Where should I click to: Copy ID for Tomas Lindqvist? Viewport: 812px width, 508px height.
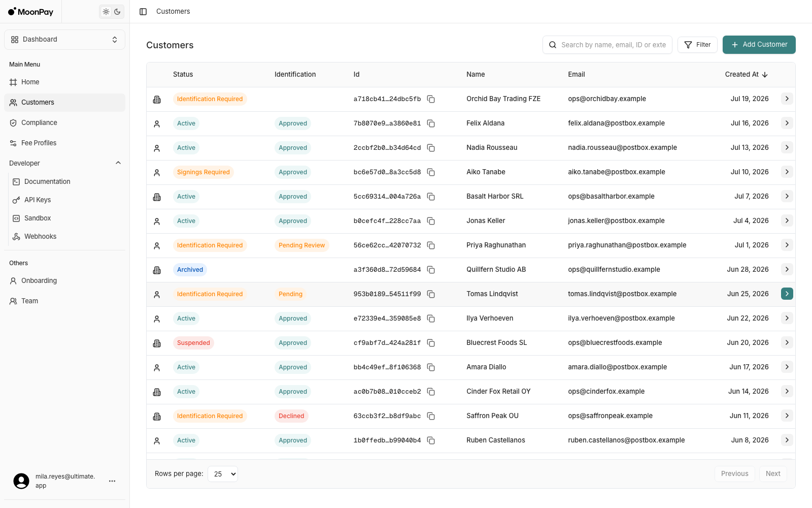(431, 294)
